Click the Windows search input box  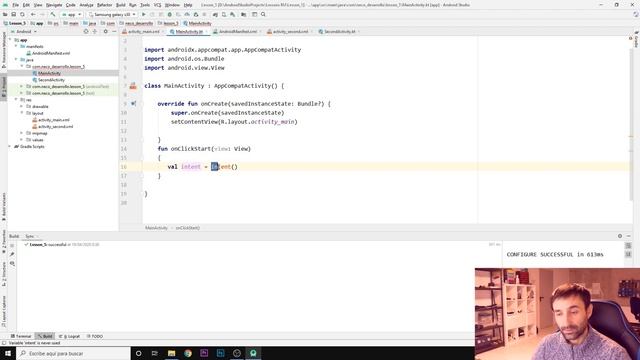(73, 353)
